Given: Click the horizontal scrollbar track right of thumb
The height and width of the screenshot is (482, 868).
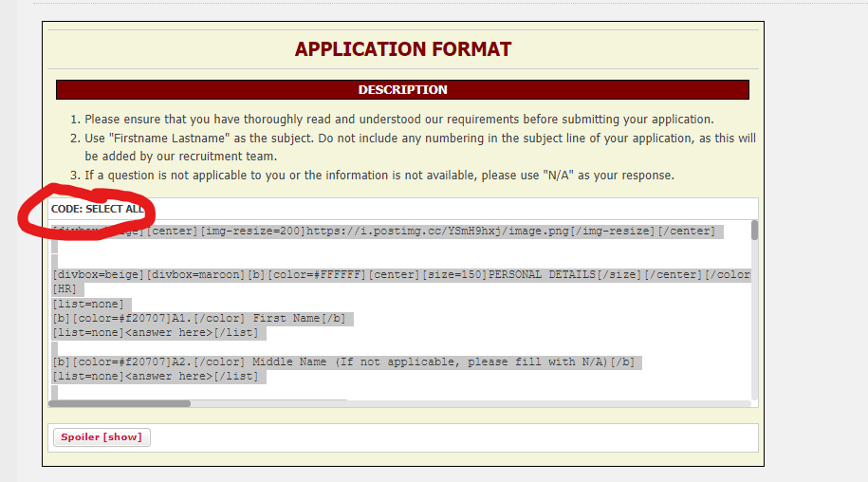Looking at the screenshot, I should pyautogui.click(x=474, y=403).
